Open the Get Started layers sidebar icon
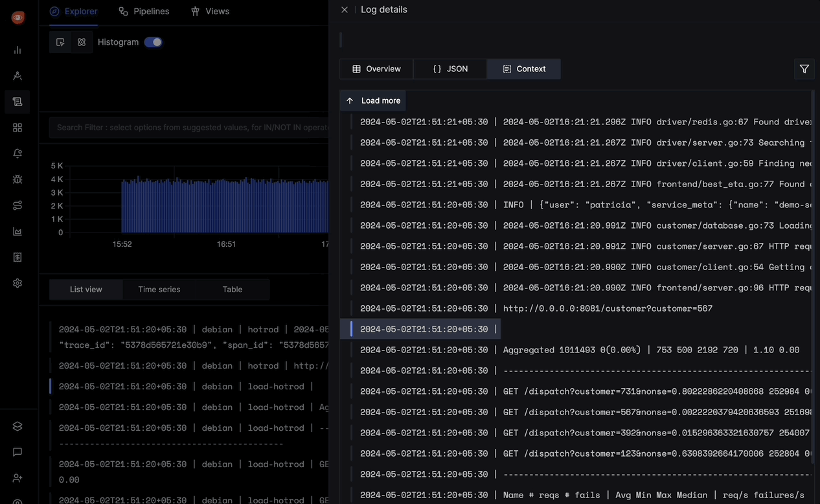Image resolution: width=820 pixels, height=504 pixels. point(17,426)
